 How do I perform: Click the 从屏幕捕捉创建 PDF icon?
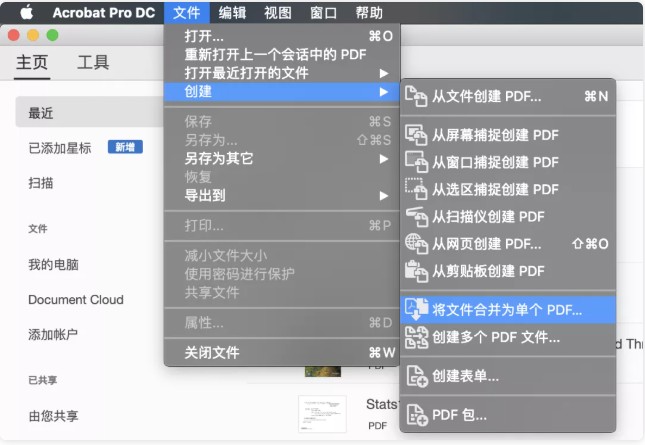coord(416,134)
